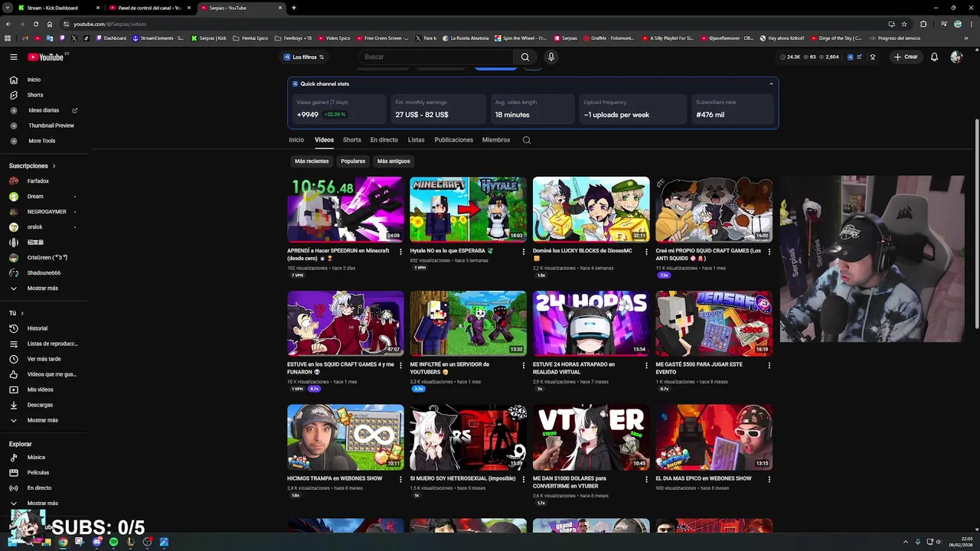Open the browser tab list dropdown
This screenshot has width=980, height=551.
coord(8,8)
